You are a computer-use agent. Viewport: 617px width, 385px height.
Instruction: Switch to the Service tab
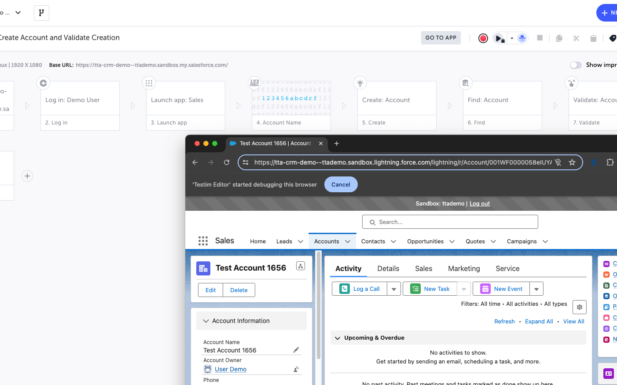(507, 268)
